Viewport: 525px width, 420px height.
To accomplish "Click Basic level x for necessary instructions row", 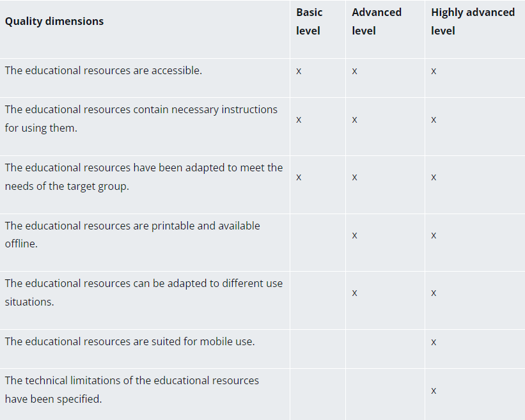I will [x=299, y=120].
